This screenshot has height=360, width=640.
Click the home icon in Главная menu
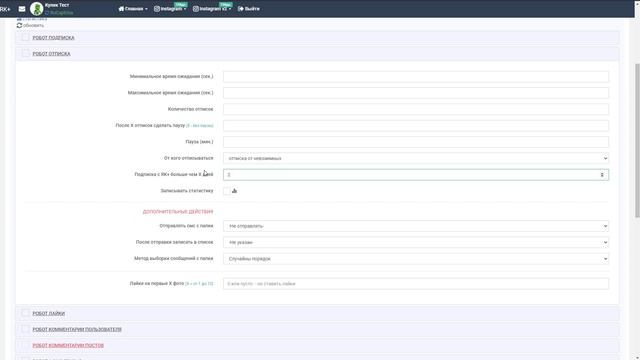(121, 9)
